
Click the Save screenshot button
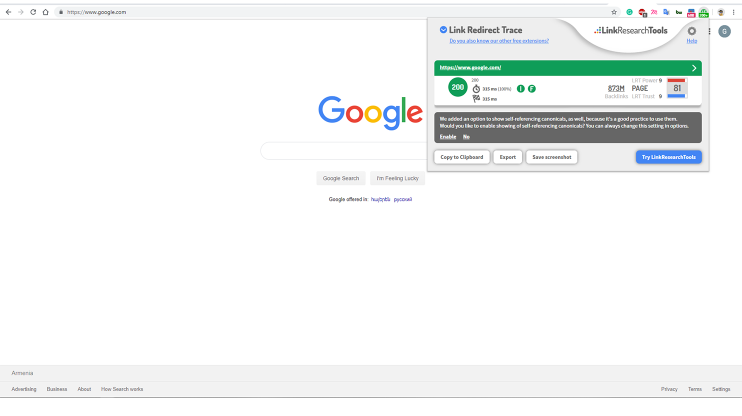(x=552, y=157)
